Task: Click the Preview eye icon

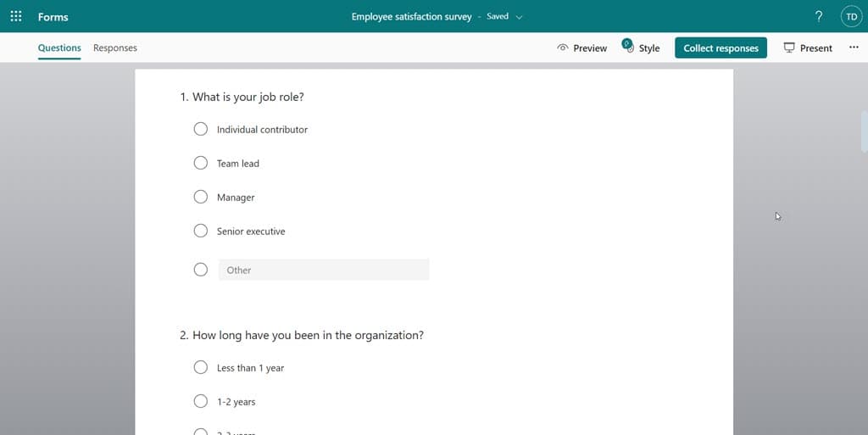Action: (563, 48)
